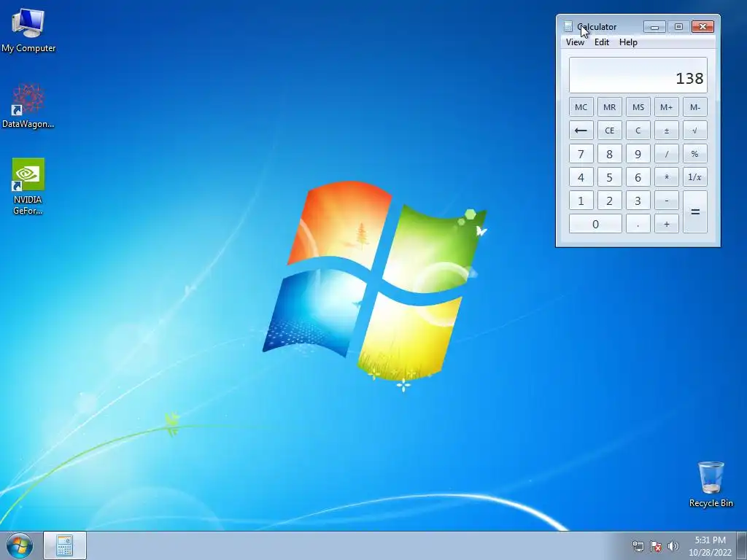
Task: Click the digit 7 button
Action: click(x=581, y=154)
